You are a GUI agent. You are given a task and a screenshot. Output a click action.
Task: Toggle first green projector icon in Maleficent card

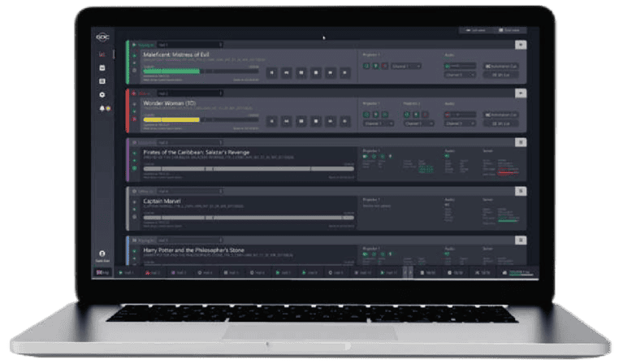(366, 66)
